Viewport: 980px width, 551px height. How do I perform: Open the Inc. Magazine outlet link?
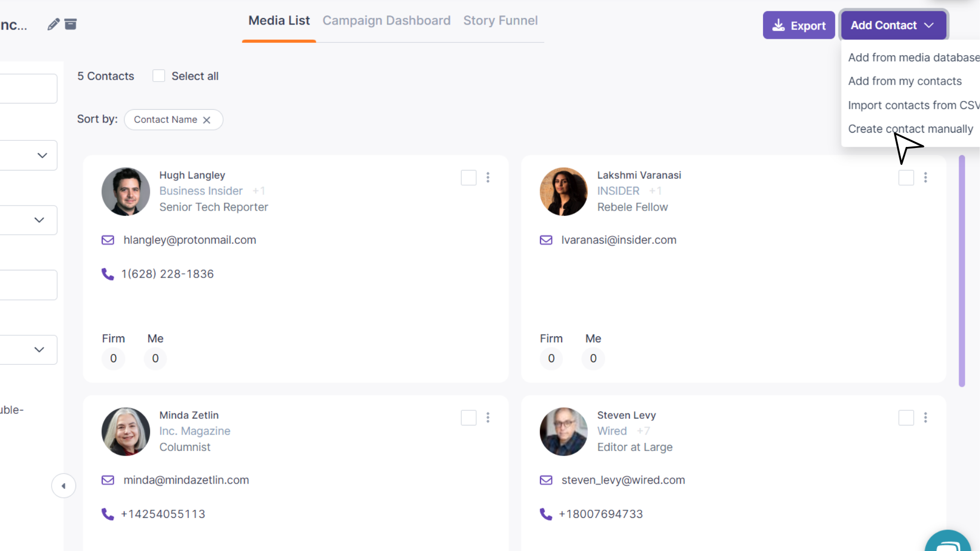pos(194,431)
